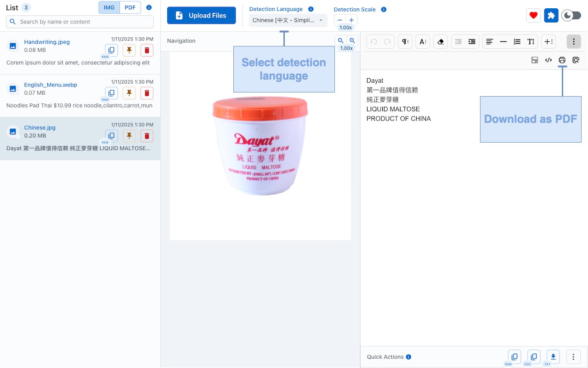
Task: Open the Detection Language dropdown
Action: 288,20
